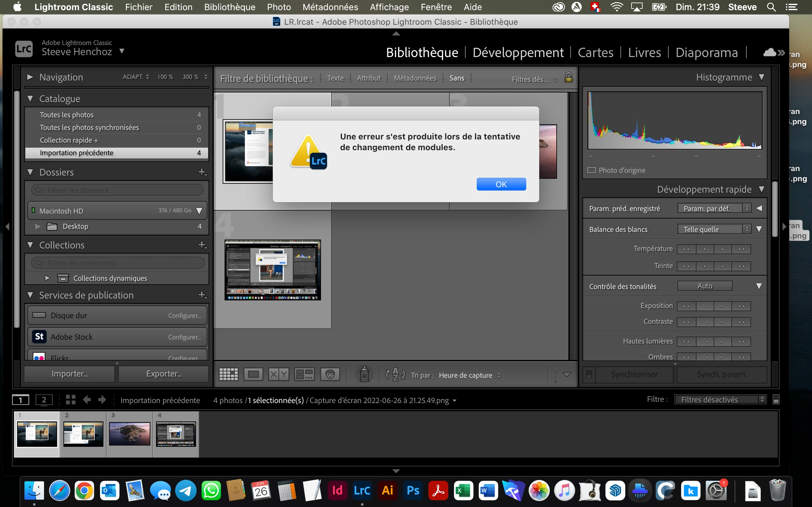Toggle the auto sync switch beside Synchroniser
Screen dimensions: 812x507
click(589, 374)
